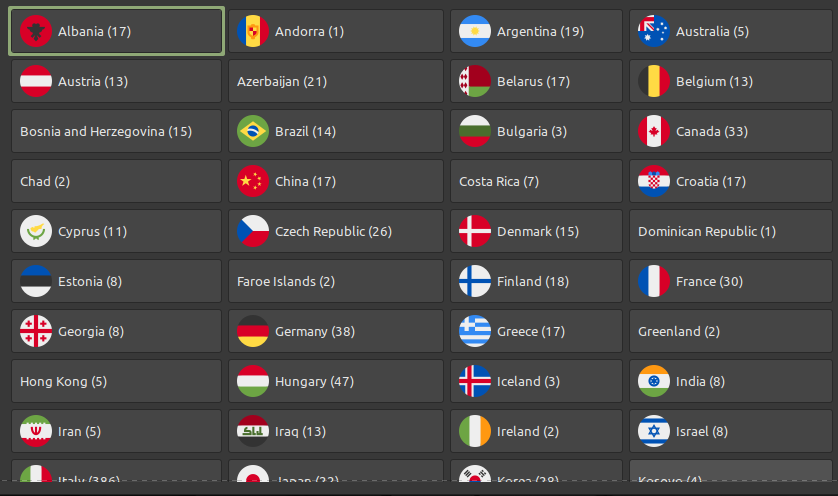Viewport: 838px width, 496px height.
Task: Click the Andorra flag icon
Action: coord(253,32)
